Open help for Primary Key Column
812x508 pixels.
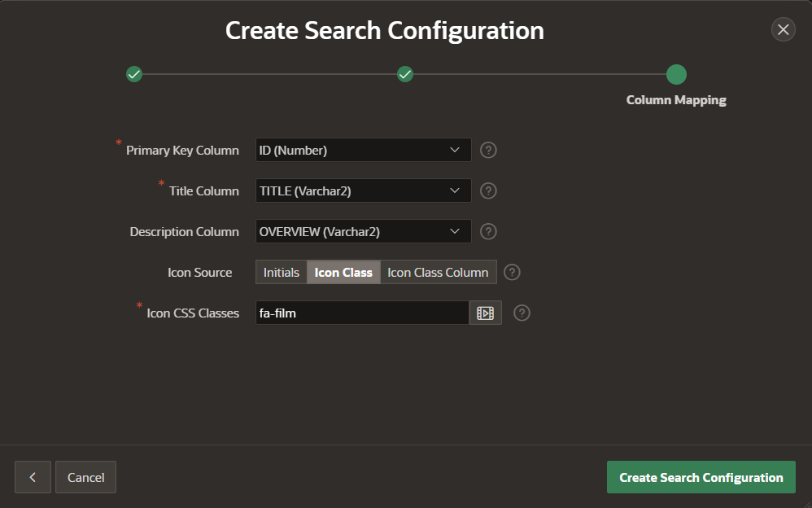(488, 150)
